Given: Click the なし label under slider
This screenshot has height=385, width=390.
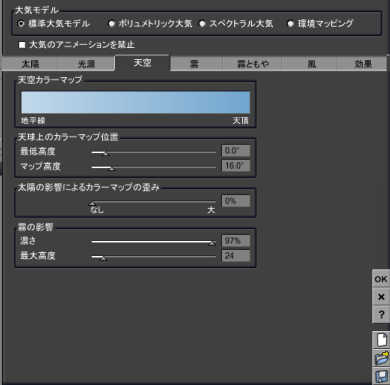Looking at the screenshot, I should click(x=97, y=210).
